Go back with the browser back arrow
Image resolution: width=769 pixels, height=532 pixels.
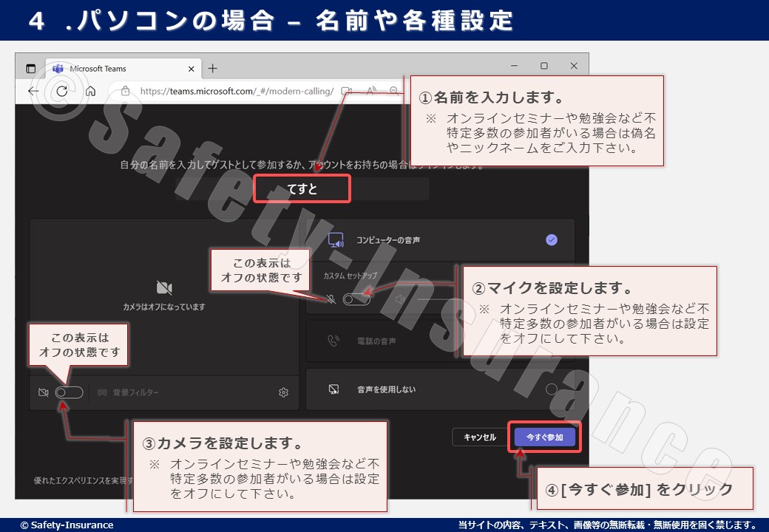click(33, 91)
